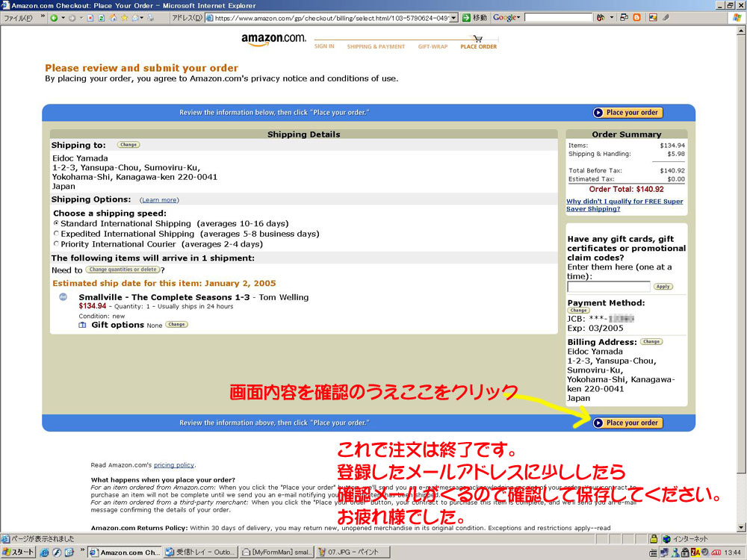Image resolution: width=747 pixels, height=560 pixels.
Task: Click the SHIPPING & PAYMENT checkout step
Action: click(376, 46)
